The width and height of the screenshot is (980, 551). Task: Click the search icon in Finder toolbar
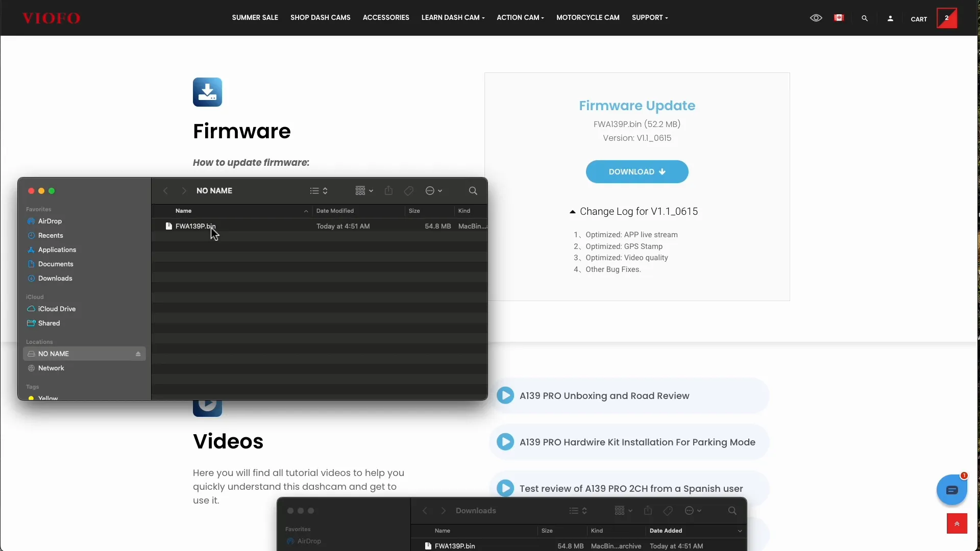[473, 190]
